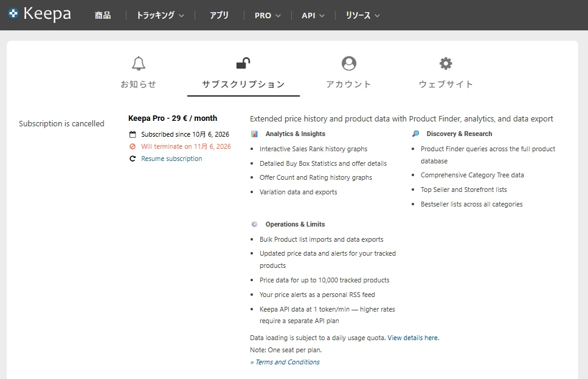Click Top Seller and Storefront lists item

(463, 190)
